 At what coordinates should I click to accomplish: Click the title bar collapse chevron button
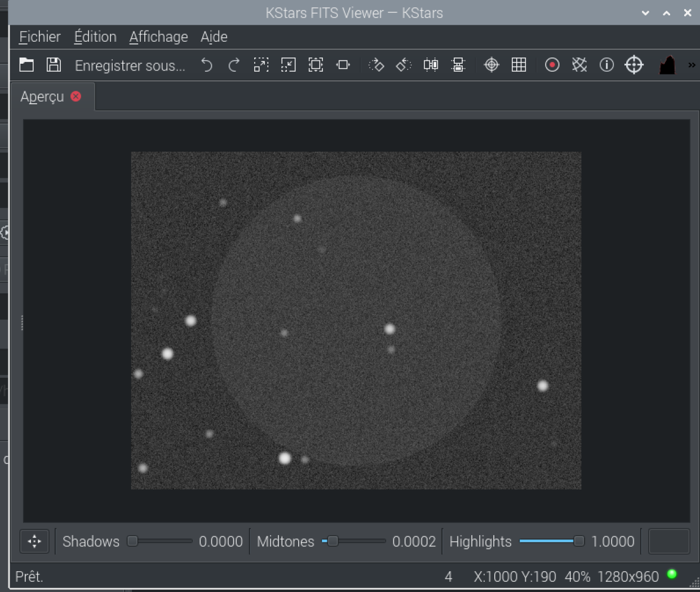pos(646,13)
